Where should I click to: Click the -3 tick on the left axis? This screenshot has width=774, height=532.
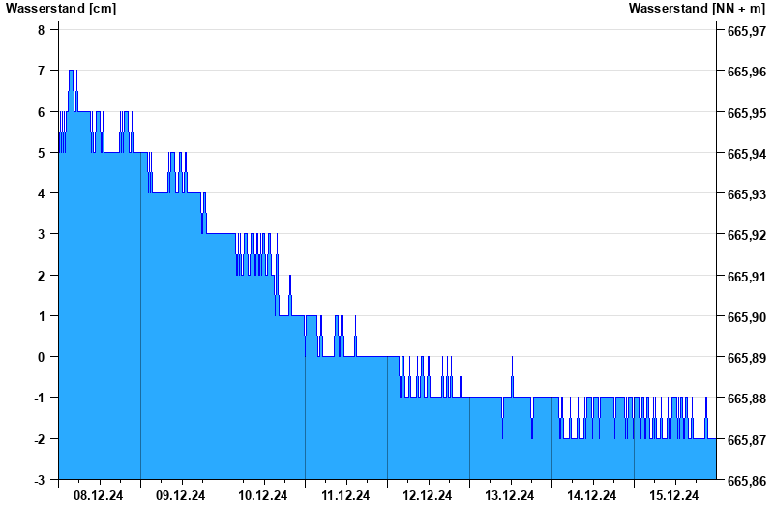[x=40, y=480]
